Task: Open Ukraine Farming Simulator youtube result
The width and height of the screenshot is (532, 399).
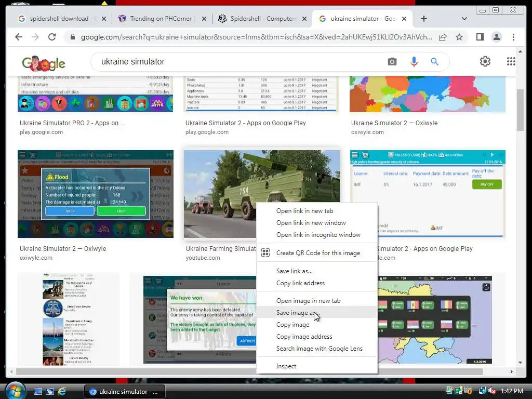Action: 221,249
